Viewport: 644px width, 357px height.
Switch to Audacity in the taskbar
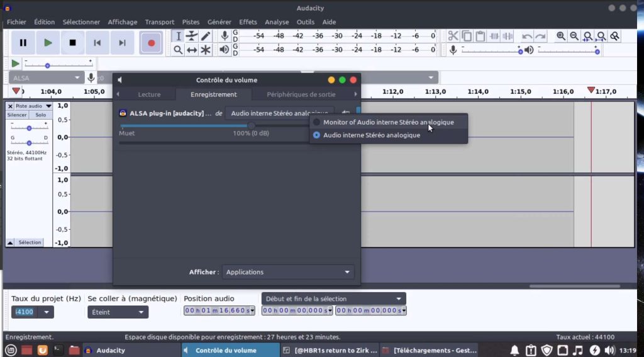coord(131,351)
